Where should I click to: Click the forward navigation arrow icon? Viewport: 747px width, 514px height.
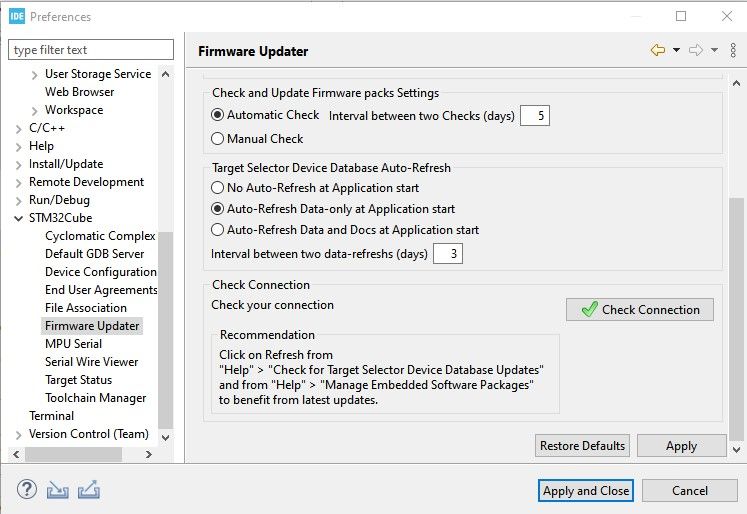[696, 51]
